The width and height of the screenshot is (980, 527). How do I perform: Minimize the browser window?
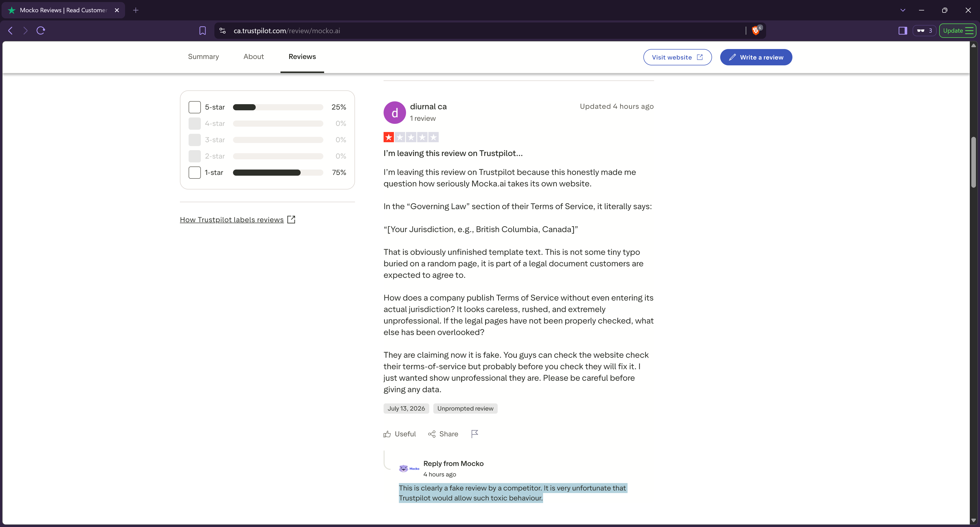[x=921, y=10]
